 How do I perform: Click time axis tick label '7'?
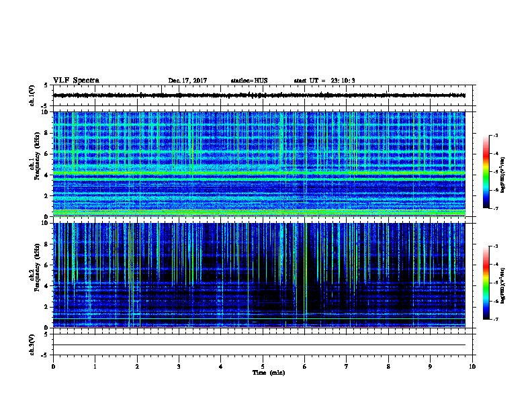coord(347,367)
